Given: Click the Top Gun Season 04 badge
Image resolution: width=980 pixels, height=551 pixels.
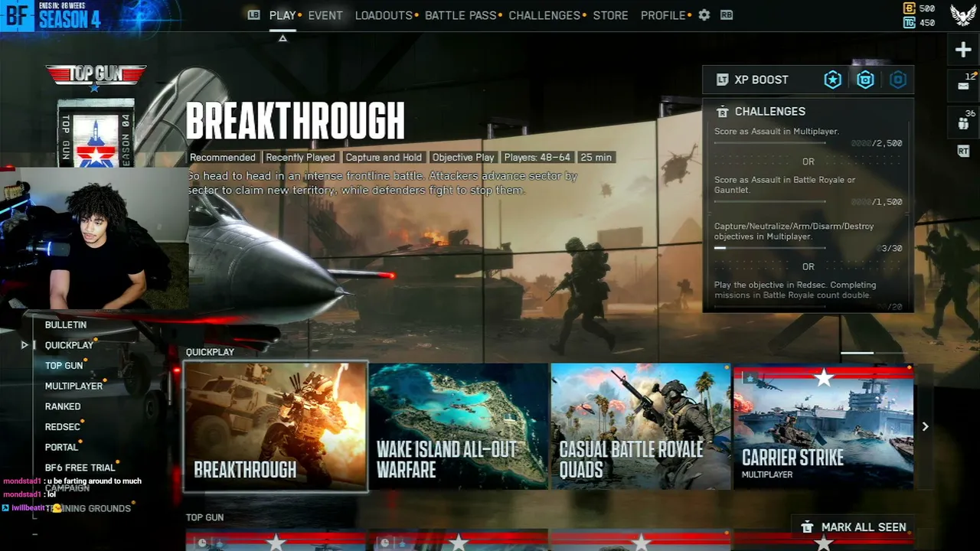Looking at the screenshot, I should 96,134.
